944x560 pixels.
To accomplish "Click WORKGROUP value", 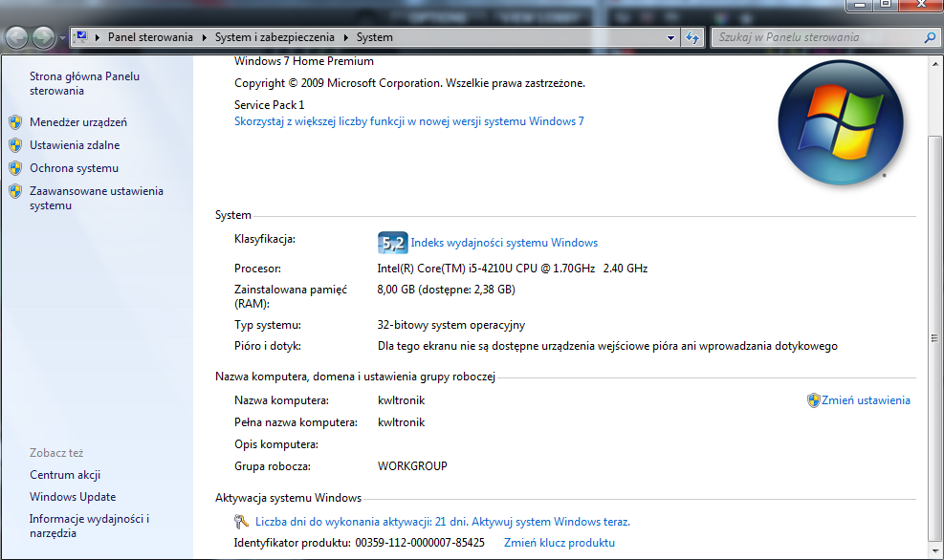I will (x=412, y=466).
